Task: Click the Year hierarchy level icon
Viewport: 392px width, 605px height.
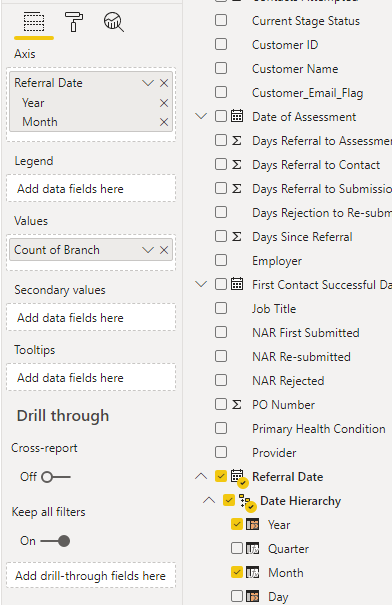Action: pos(253,524)
